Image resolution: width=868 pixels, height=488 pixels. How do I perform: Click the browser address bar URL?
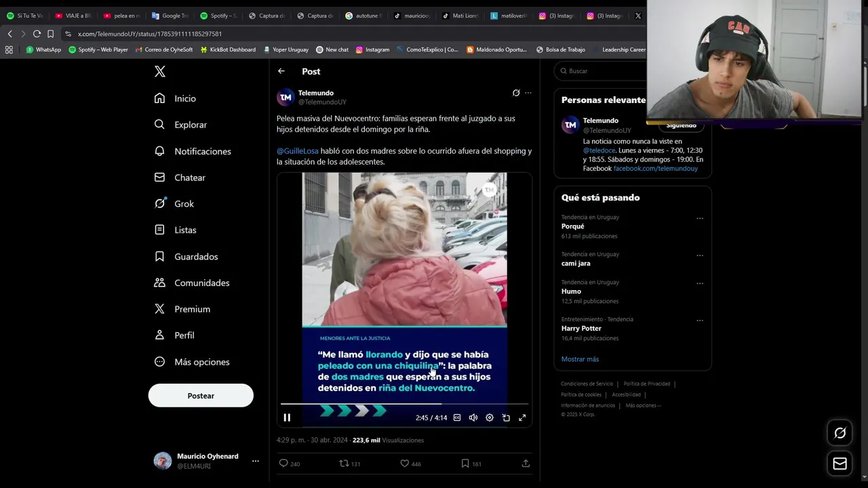click(x=150, y=34)
